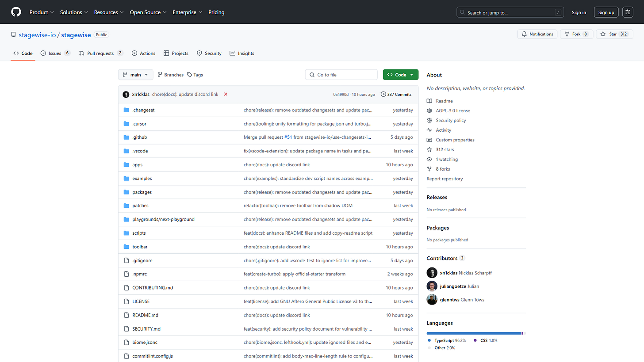View the 337 Commits history
This screenshot has height=362, width=644.
(396, 94)
